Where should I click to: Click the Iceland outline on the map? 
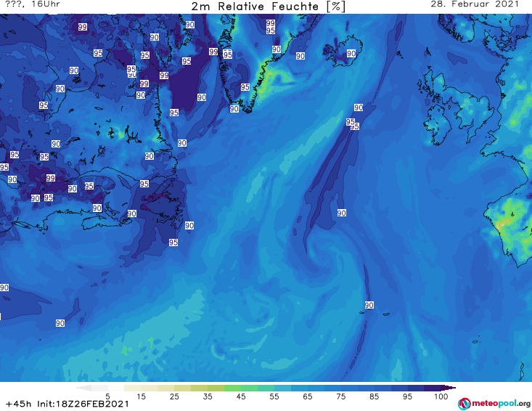point(342,52)
